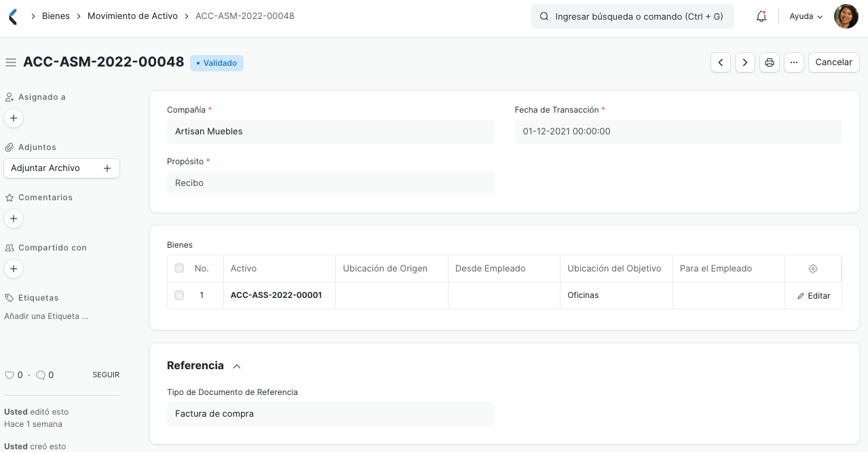Open the ERPNext home logo
This screenshot has width=868, height=452.
point(13,16)
